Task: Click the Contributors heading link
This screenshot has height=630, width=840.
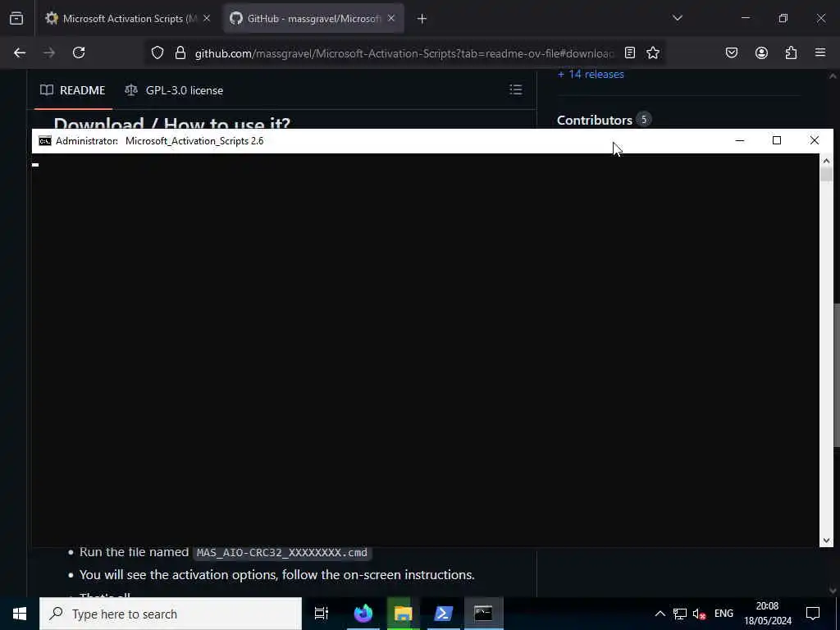Action: click(x=595, y=120)
